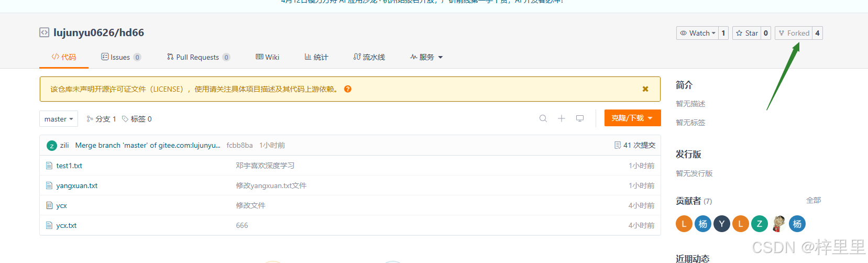Open the 流水线 tab

pos(369,57)
